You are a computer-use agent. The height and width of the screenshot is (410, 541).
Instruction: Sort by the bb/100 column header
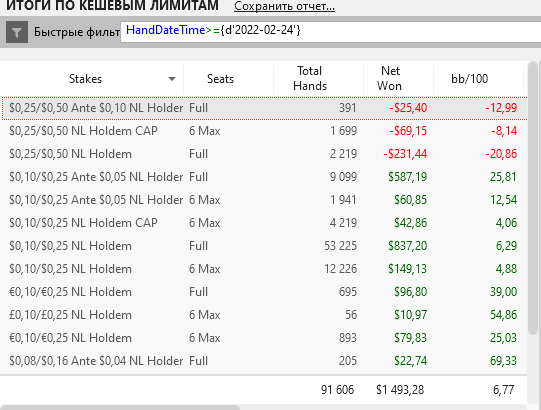(x=470, y=79)
